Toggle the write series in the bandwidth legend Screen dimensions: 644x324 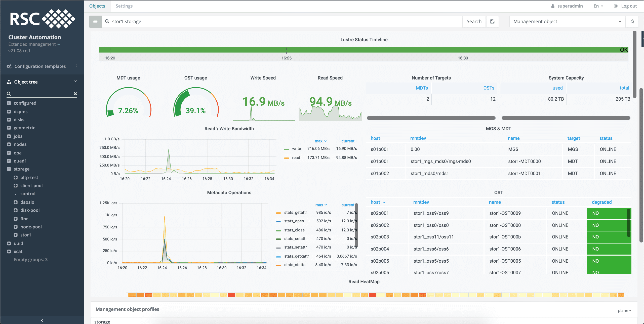(296, 148)
